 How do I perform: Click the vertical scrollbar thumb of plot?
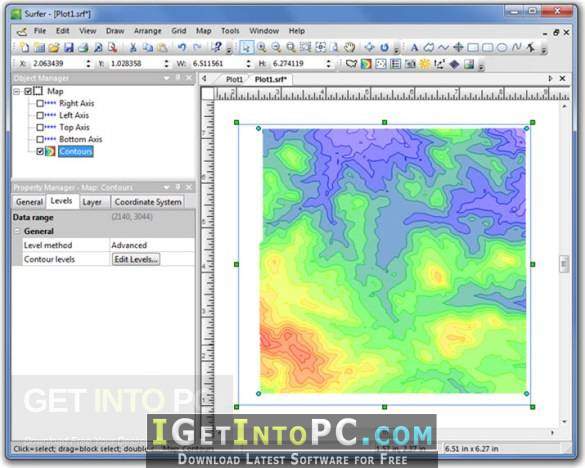point(564,264)
